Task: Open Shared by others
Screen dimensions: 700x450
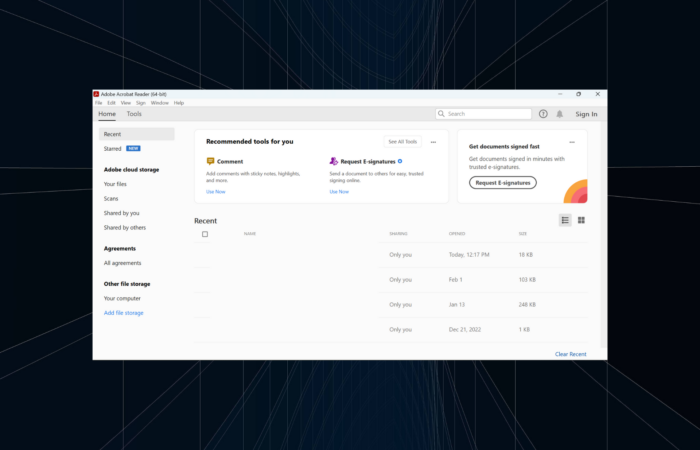Action: click(x=125, y=228)
